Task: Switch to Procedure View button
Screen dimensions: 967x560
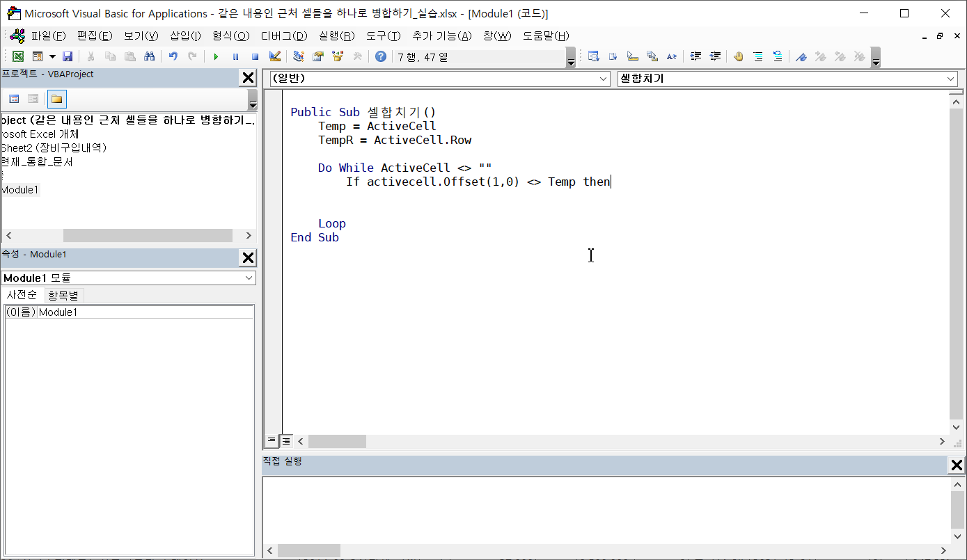Action: pyautogui.click(x=272, y=441)
